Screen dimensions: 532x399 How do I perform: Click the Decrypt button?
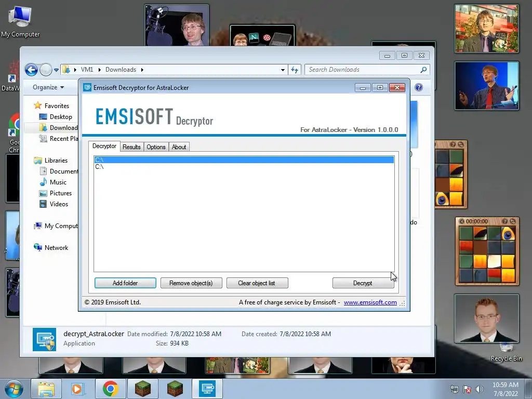(x=363, y=283)
